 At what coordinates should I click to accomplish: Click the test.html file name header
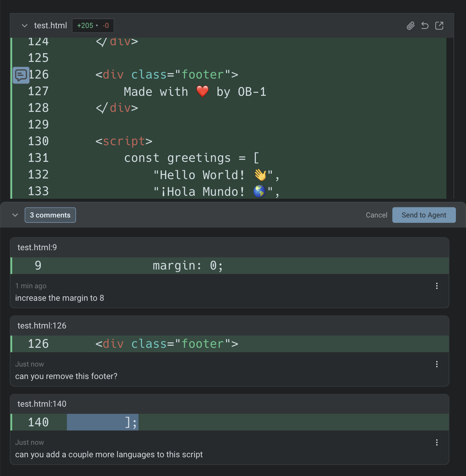[x=50, y=26]
